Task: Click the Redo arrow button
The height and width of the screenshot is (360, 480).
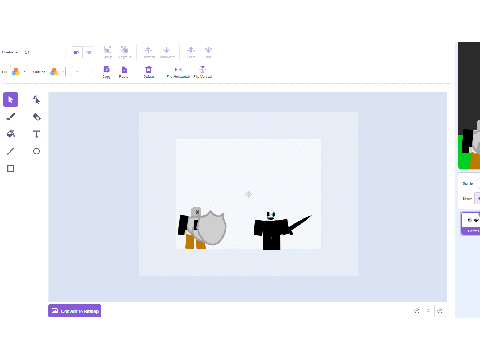Action: coord(89,52)
